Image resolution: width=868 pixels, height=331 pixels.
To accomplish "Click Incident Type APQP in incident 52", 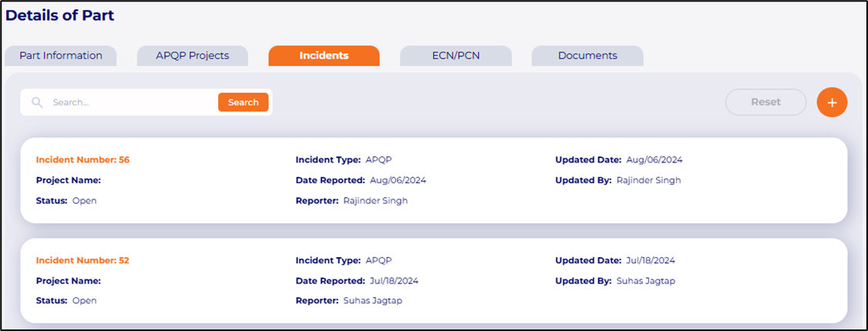I will click(x=379, y=260).
